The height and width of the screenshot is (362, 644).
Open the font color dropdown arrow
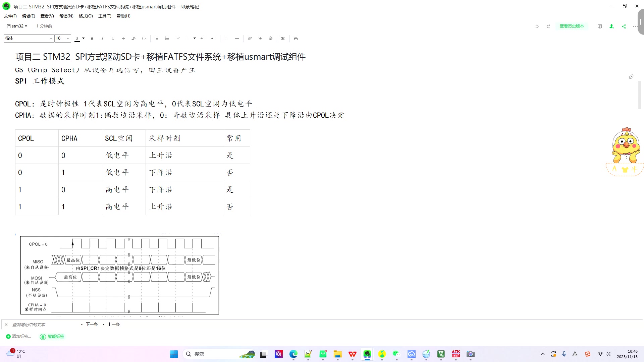point(83,38)
